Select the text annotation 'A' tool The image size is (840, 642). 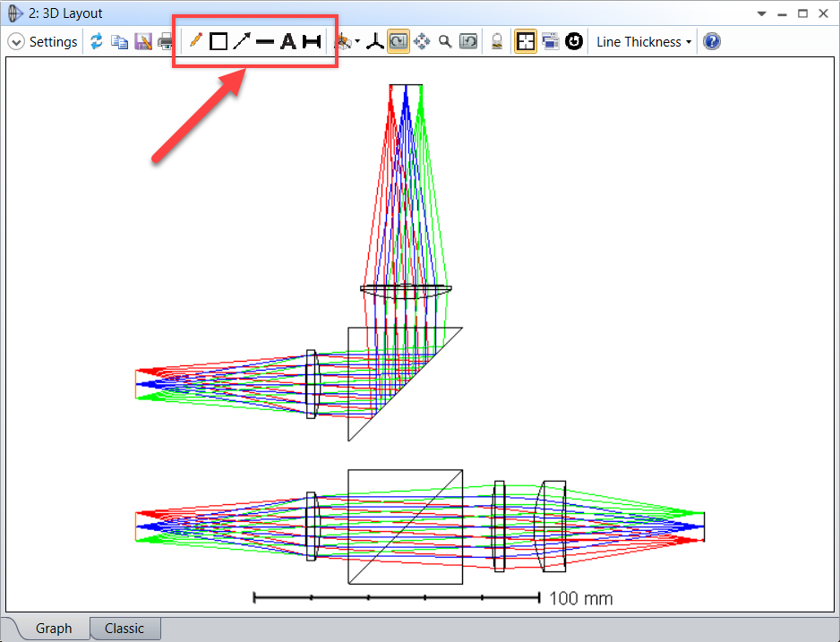click(x=287, y=41)
